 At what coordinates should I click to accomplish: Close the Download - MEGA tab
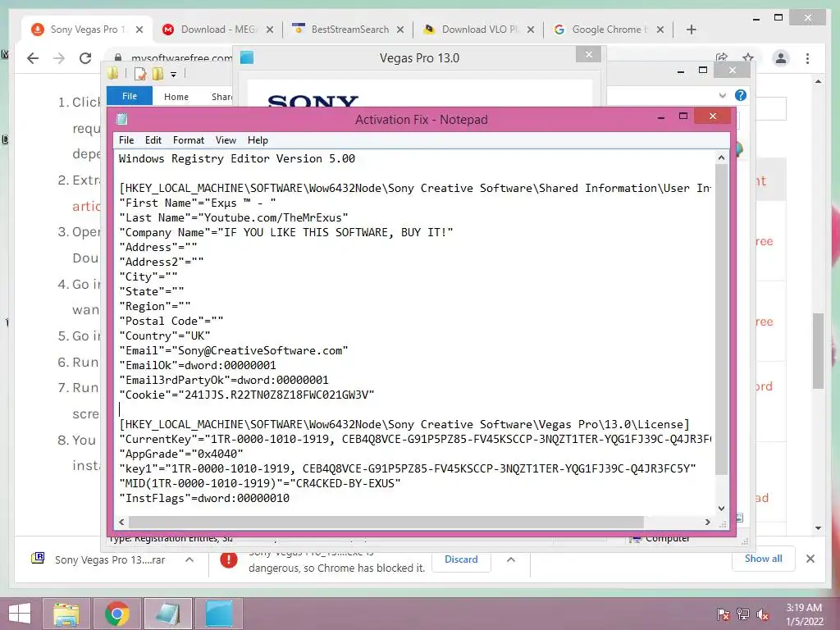point(270,30)
